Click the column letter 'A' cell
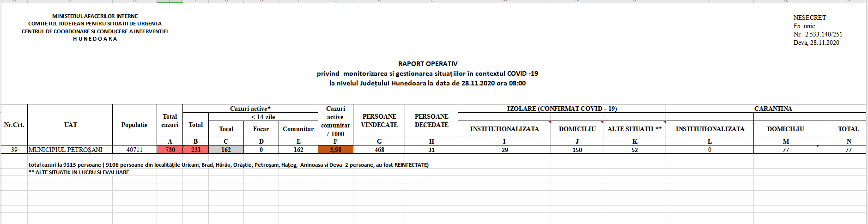Viewport: 868px width, 224px height. pos(170,141)
